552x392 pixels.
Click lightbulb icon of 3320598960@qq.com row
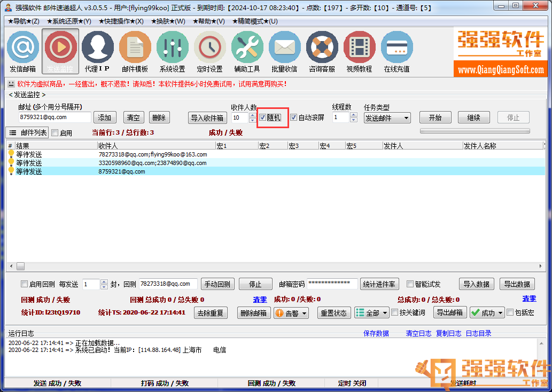pos(11,162)
